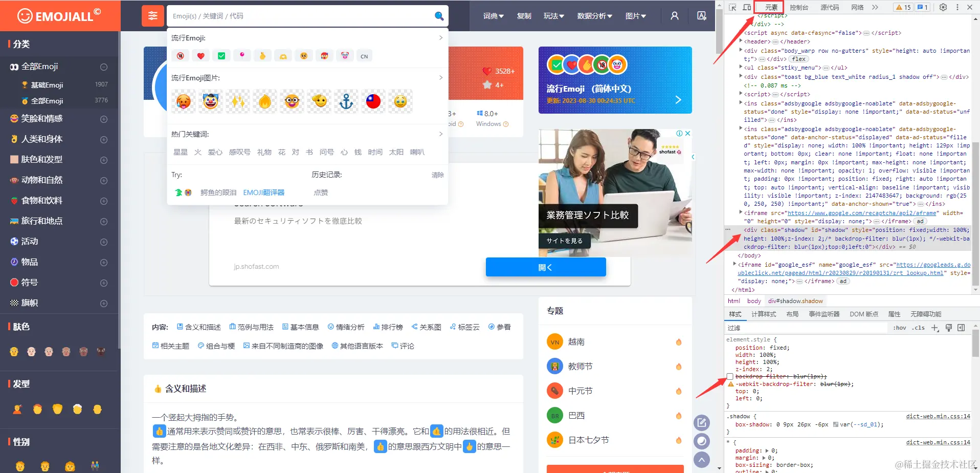The height and width of the screenshot is (473, 980).
Task: Click the back-to-top arrow floating button
Action: [x=702, y=460]
